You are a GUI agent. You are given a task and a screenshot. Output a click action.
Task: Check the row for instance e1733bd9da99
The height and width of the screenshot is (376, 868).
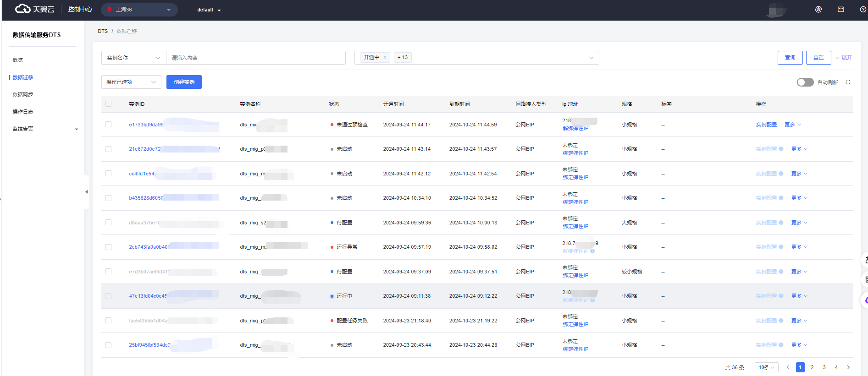109,125
